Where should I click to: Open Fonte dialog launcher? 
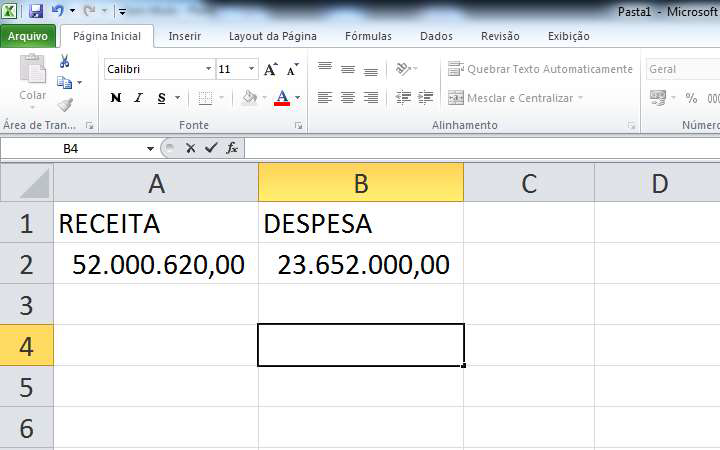click(x=298, y=125)
